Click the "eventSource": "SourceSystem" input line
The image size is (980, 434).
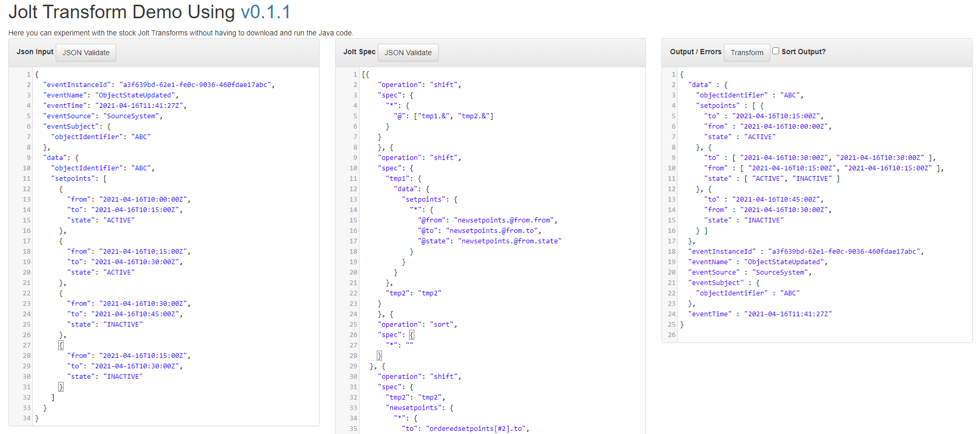tap(103, 116)
